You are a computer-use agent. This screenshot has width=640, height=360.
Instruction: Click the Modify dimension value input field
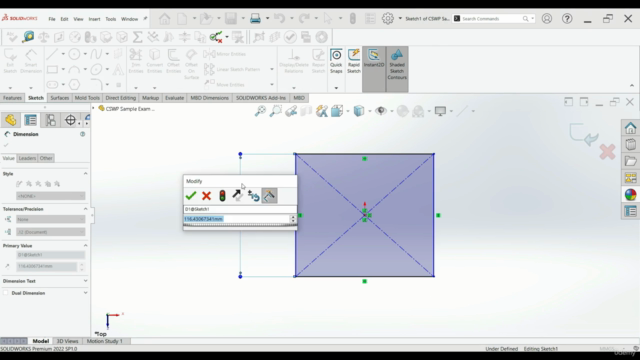pyautogui.click(x=237, y=219)
